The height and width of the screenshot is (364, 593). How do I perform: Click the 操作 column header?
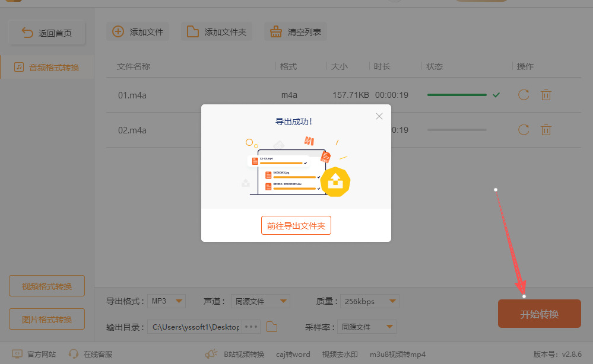(x=525, y=66)
